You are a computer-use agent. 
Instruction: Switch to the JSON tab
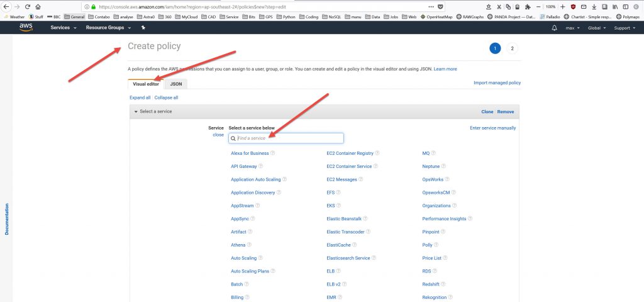[x=176, y=84]
